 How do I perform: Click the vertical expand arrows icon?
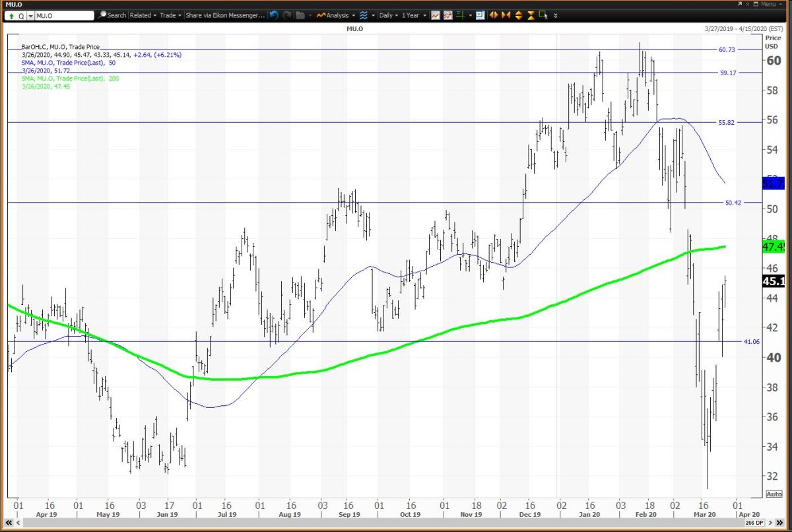click(x=519, y=15)
